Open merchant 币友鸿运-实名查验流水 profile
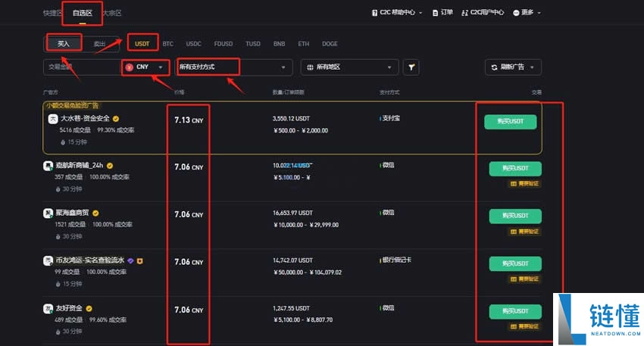Image resolution: width=644 pixels, height=346 pixels. point(90,260)
